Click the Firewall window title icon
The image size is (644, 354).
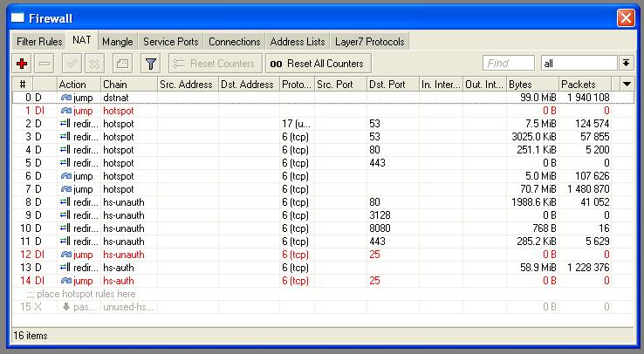[x=17, y=17]
